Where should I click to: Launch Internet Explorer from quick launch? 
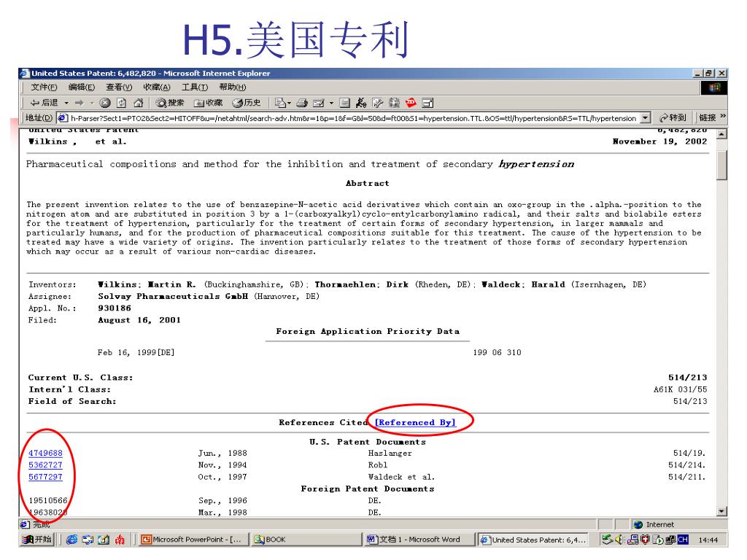[72, 540]
